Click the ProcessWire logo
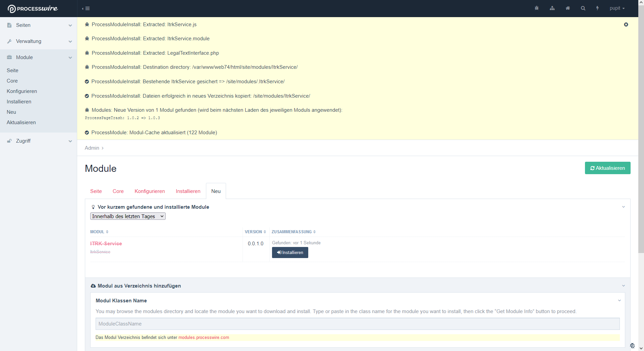This screenshot has height=351, width=644. [x=33, y=8]
